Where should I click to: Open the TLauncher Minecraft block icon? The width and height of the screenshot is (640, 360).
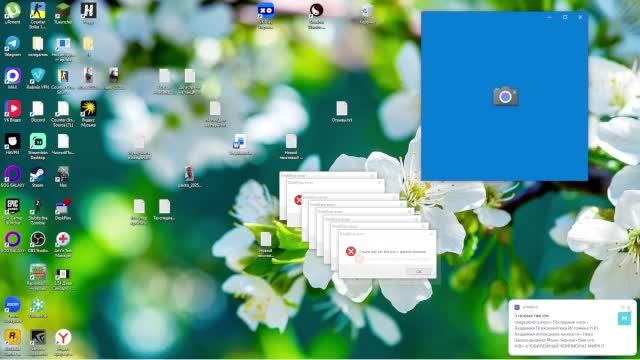tap(63, 11)
